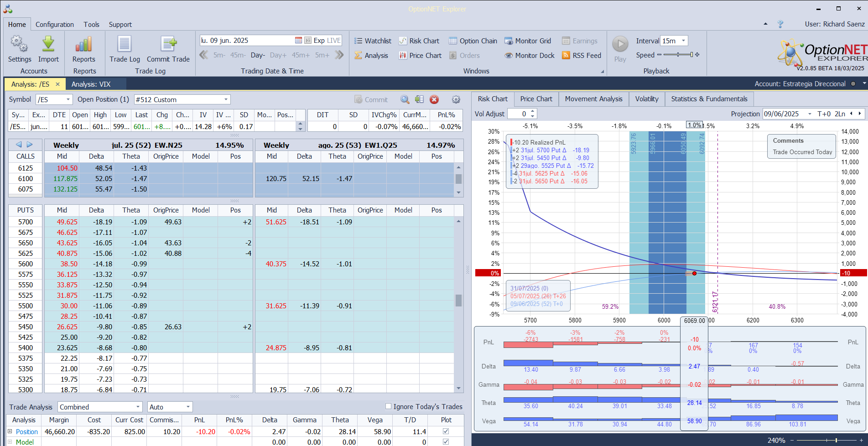
Task: Open the Tools ribbon tab
Action: tap(91, 25)
